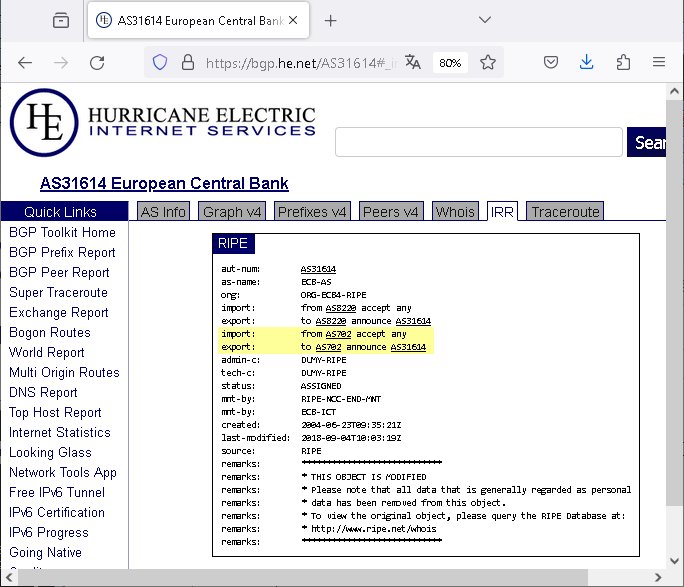Open BGP Peer Report link

tap(59, 273)
